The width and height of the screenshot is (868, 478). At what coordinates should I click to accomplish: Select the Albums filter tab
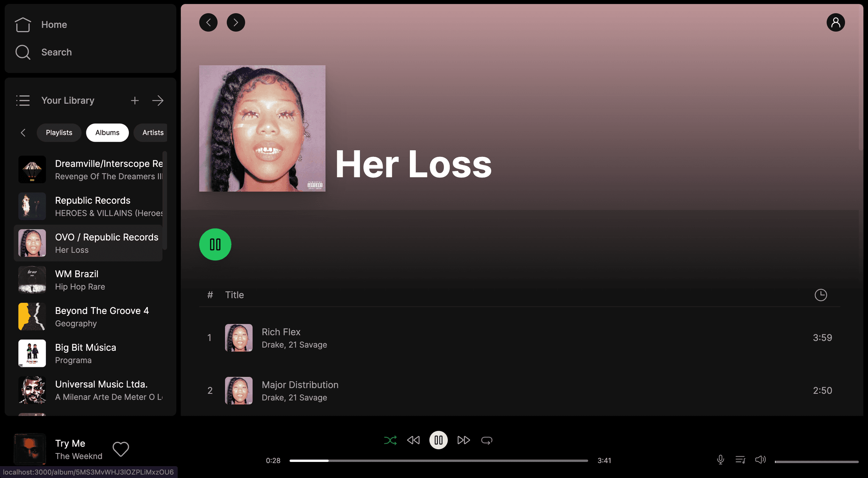pyautogui.click(x=107, y=132)
